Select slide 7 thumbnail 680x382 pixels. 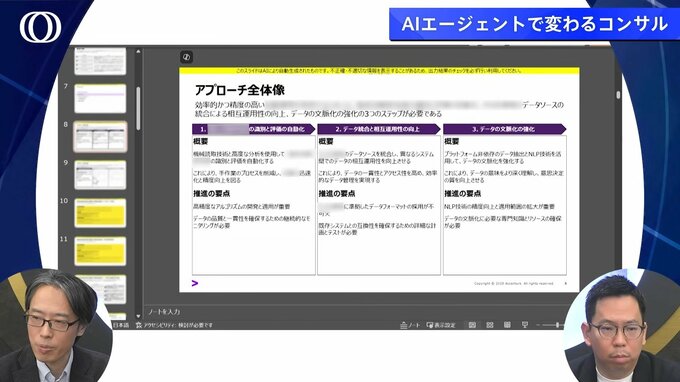[100, 98]
